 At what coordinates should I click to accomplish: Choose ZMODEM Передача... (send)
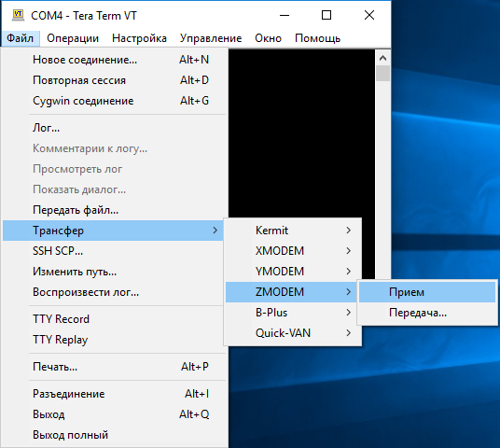click(x=427, y=313)
